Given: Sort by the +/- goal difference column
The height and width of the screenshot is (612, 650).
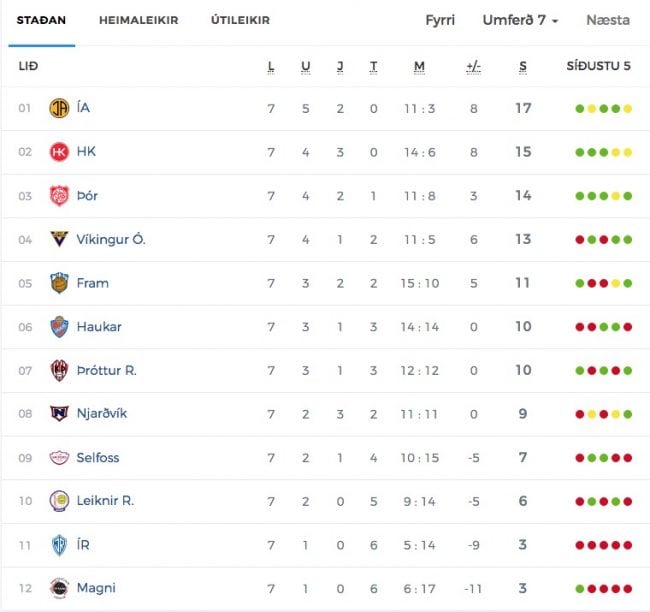Looking at the screenshot, I should click(x=474, y=67).
